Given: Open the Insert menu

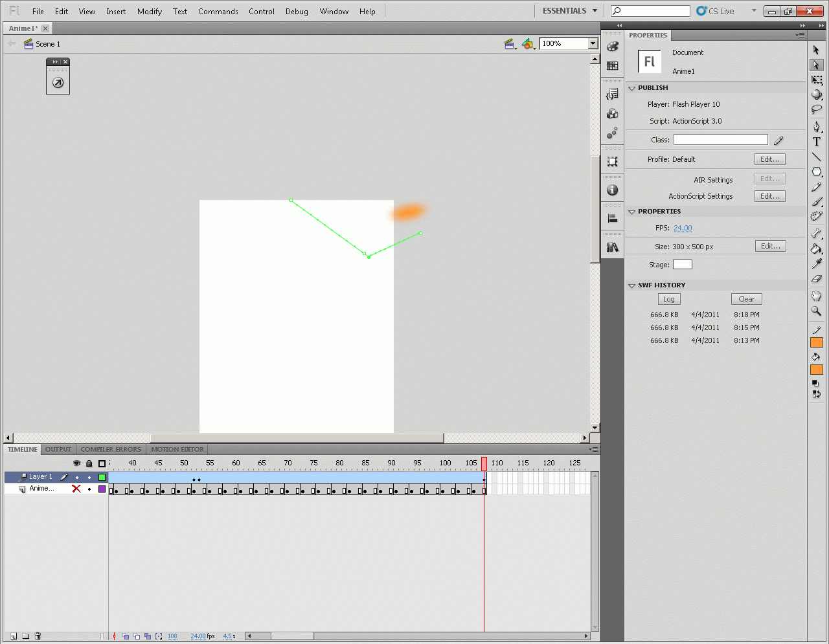Looking at the screenshot, I should coord(116,12).
